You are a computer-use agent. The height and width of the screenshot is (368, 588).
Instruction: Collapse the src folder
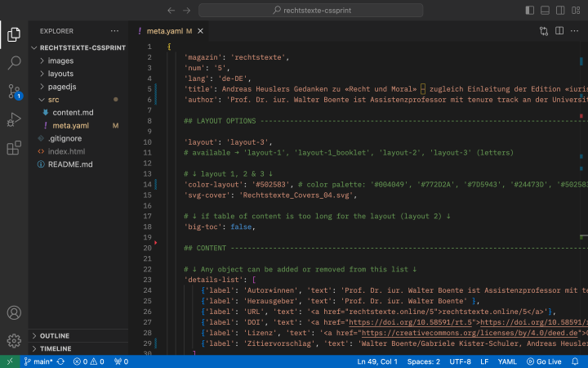pos(78,100)
